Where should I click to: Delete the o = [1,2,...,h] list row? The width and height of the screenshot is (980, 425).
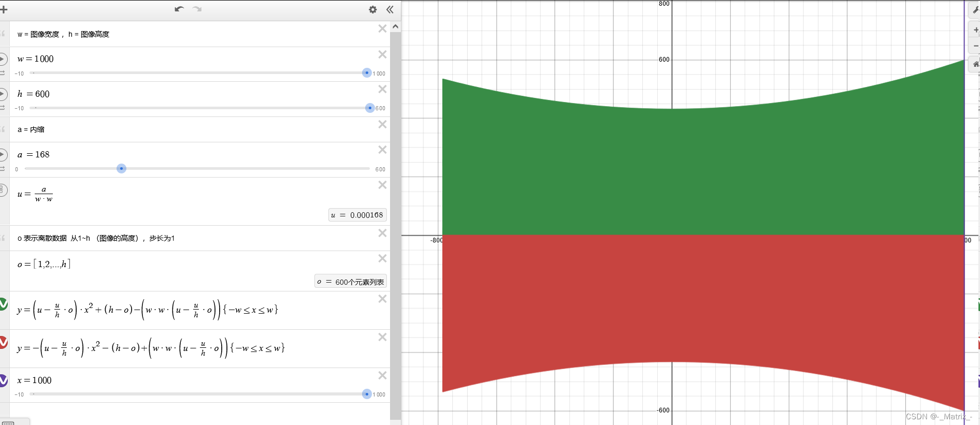click(382, 258)
